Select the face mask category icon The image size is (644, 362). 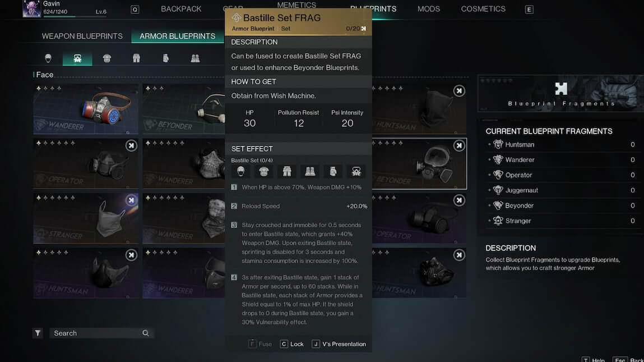click(x=77, y=58)
